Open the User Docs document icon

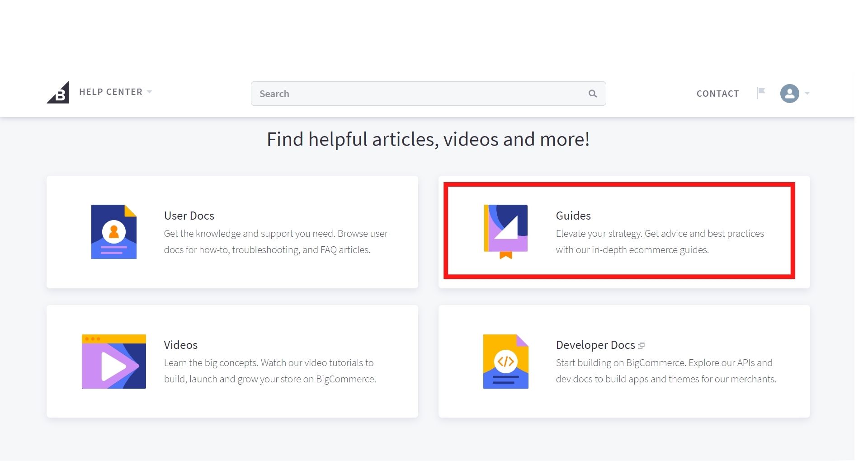114,232
